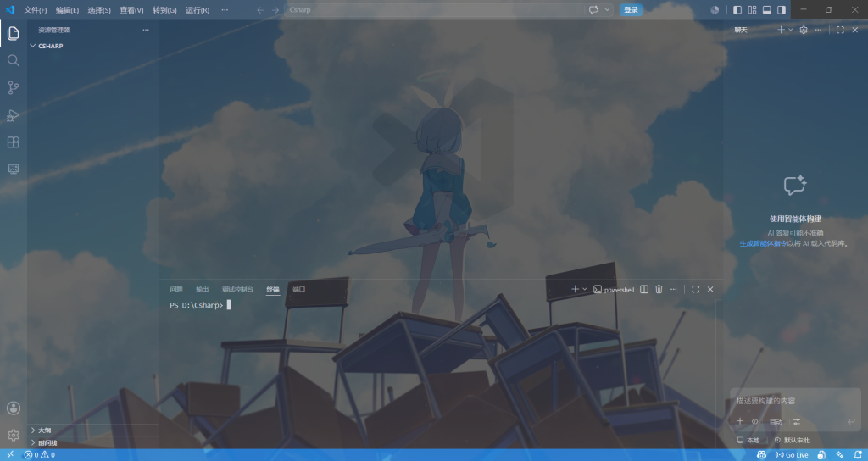Image resolution: width=868 pixels, height=461 pixels.
Task: Toggle the bottom panel visibility
Action: click(x=766, y=10)
